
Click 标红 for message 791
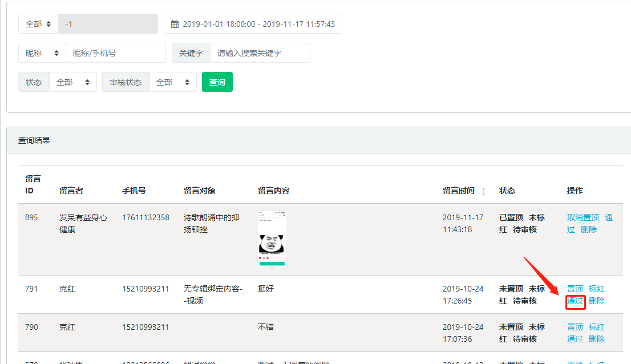click(x=597, y=289)
